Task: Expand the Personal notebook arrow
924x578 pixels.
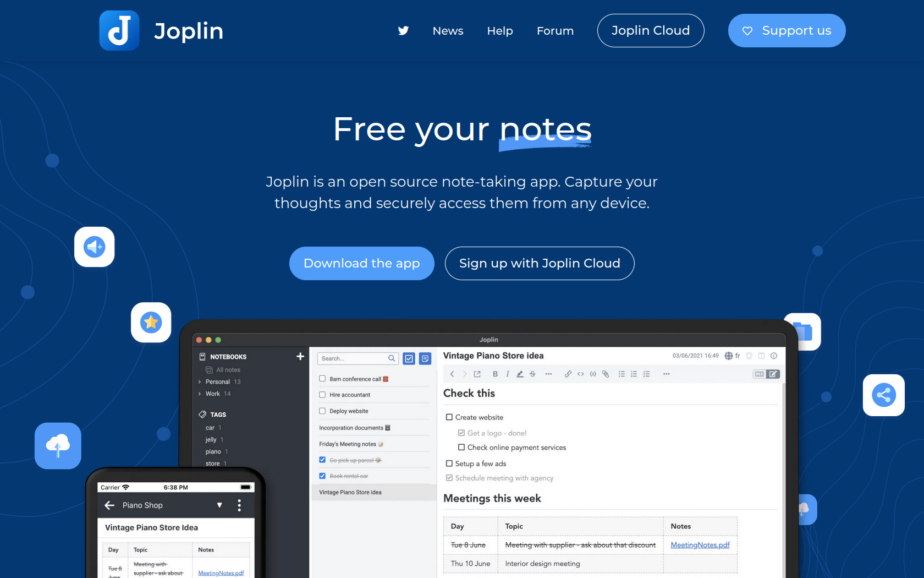Action: (200, 381)
